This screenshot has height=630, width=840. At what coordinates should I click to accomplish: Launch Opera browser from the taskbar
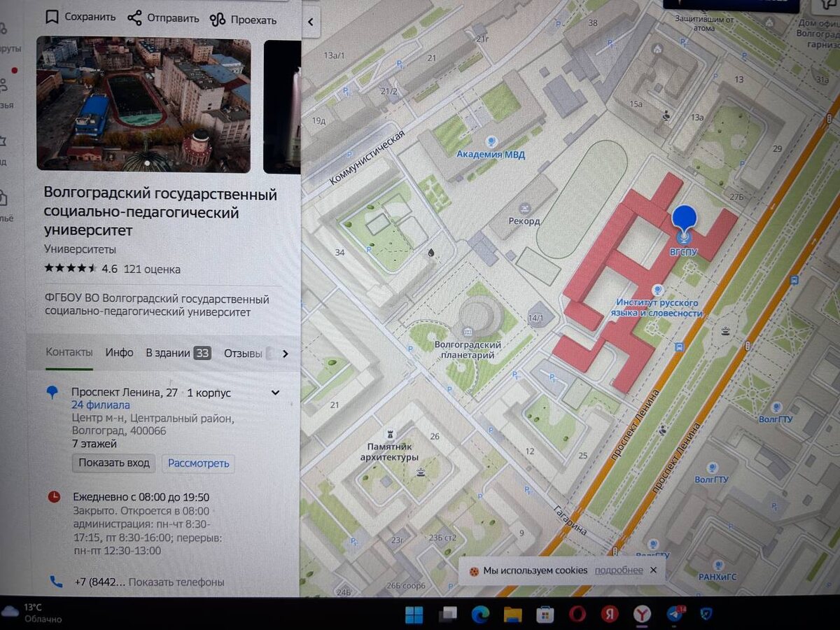(x=577, y=615)
